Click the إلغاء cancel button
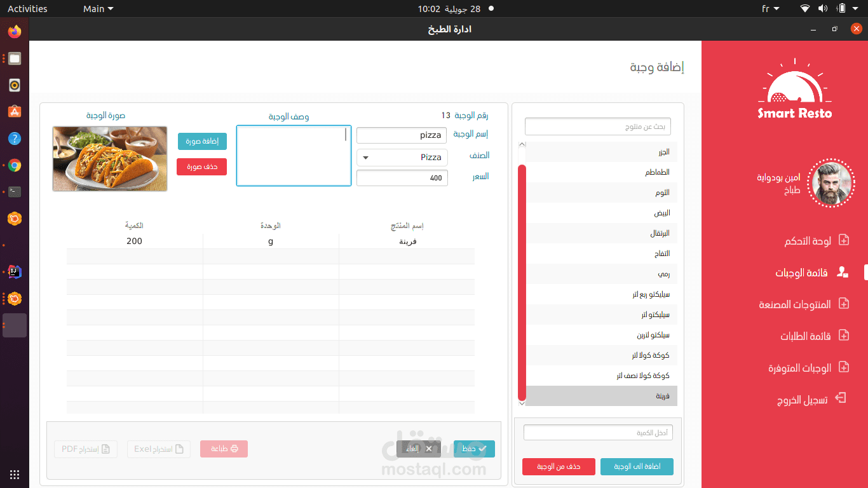The height and width of the screenshot is (488, 868). (x=419, y=449)
